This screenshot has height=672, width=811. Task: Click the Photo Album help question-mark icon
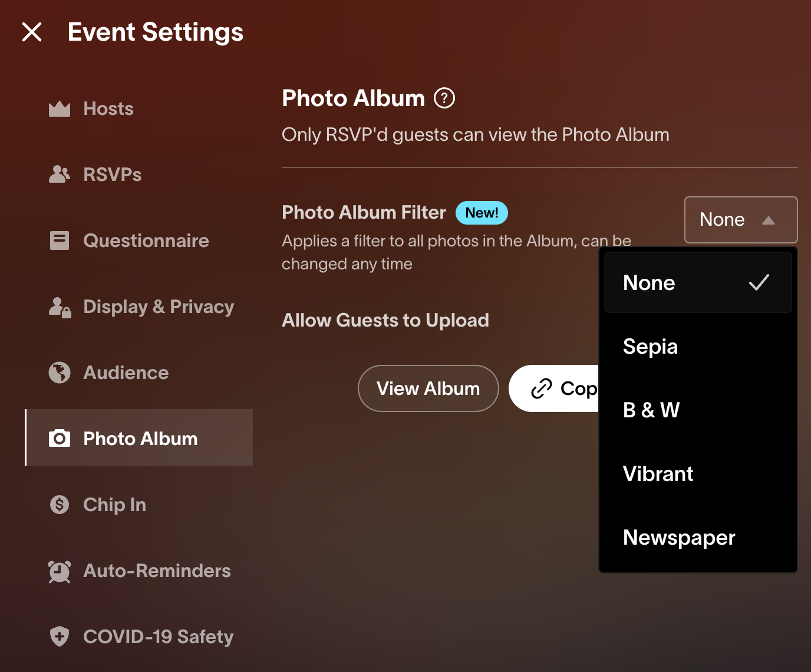[x=444, y=98]
